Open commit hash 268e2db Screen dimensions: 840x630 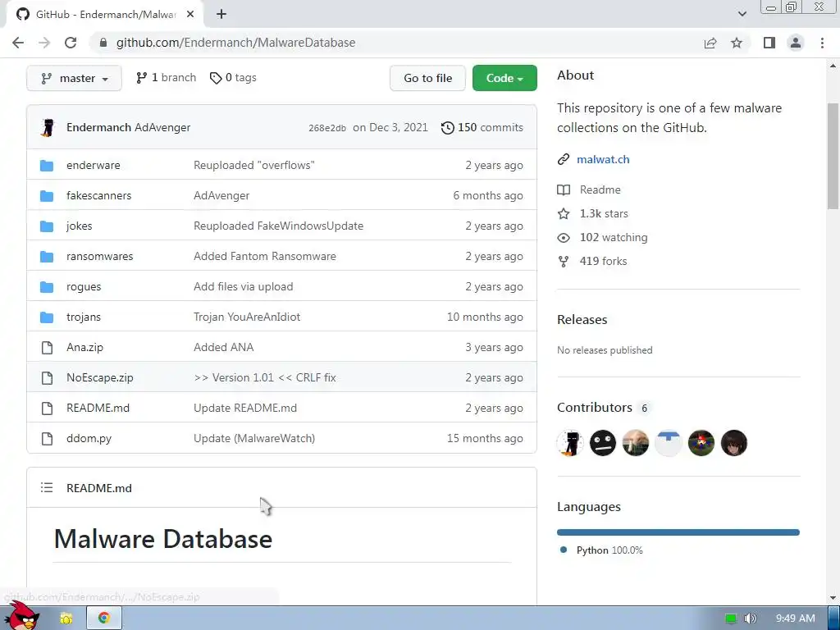[x=326, y=128]
